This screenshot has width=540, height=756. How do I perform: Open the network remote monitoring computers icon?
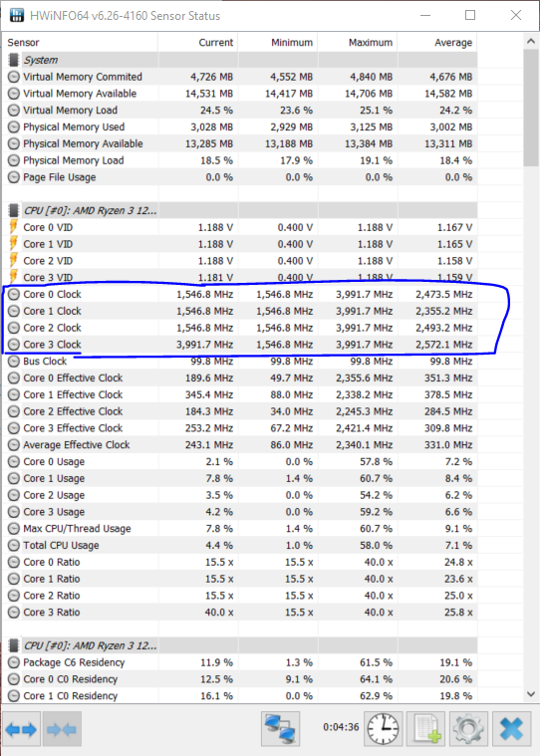coord(281,728)
